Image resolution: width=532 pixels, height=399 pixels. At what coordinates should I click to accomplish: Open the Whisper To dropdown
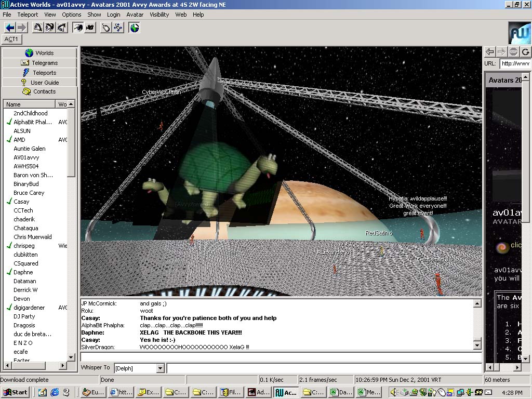pos(160,368)
